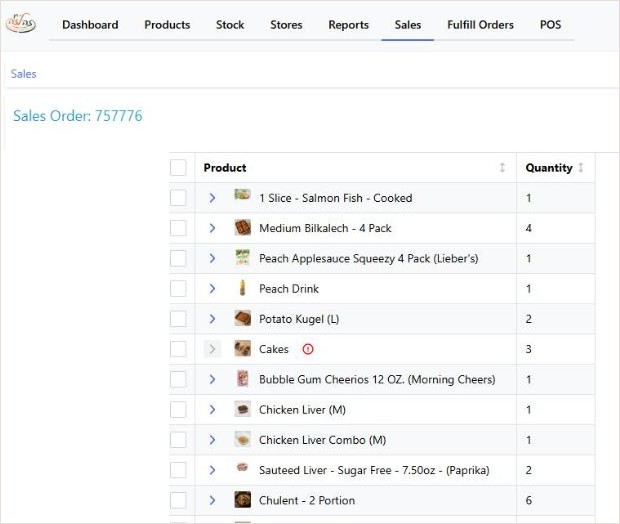Expand the Sauteed Liver - Sugar Free row
Viewport: 620px width, 524px height.
pos(212,470)
